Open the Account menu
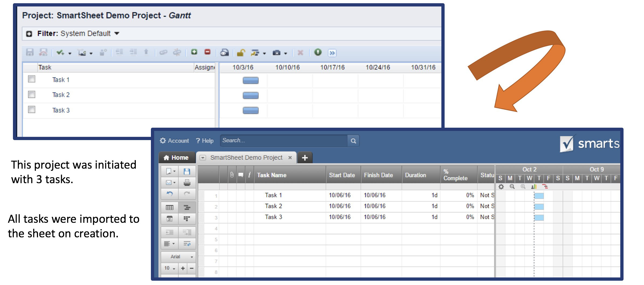The width and height of the screenshot is (644, 285). pyautogui.click(x=174, y=141)
